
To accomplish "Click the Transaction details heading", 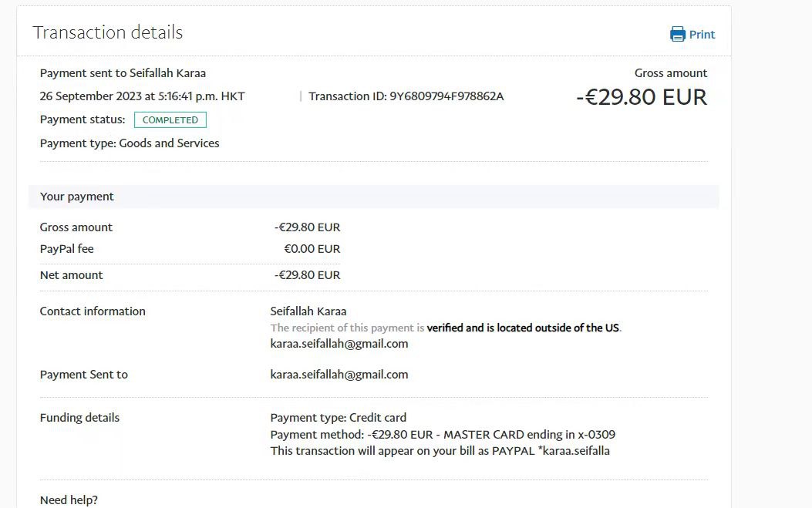I will tap(108, 32).
